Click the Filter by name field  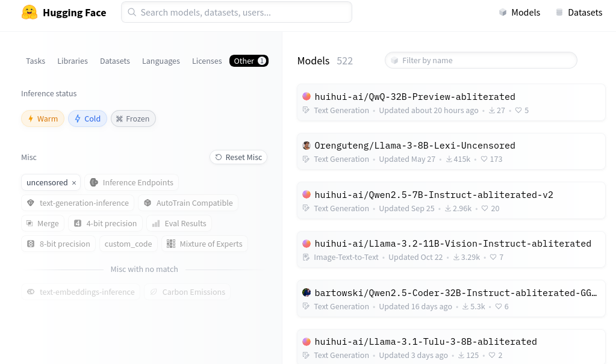point(481,60)
